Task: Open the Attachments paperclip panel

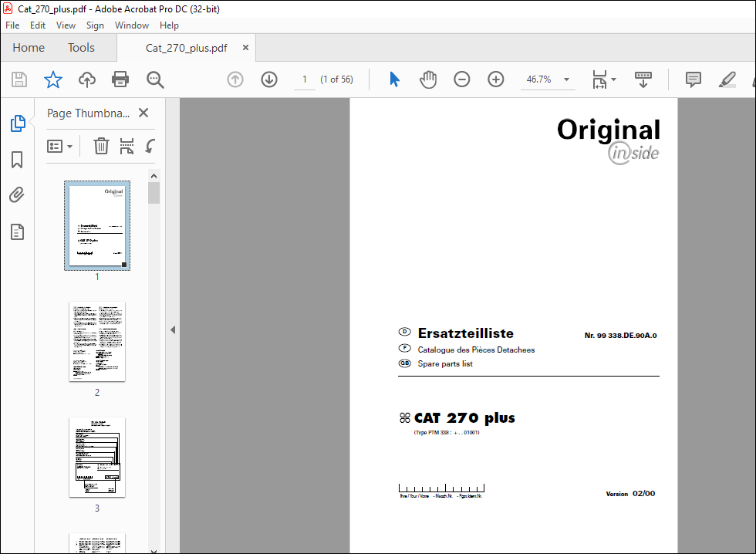Action: click(17, 194)
